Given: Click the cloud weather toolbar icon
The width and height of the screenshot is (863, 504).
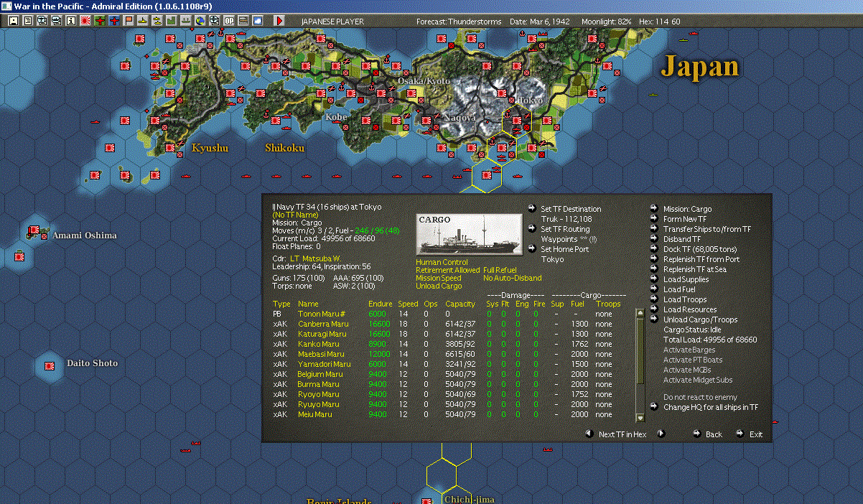Looking at the screenshot, I should pyautogui.click(x=258, y=21).
